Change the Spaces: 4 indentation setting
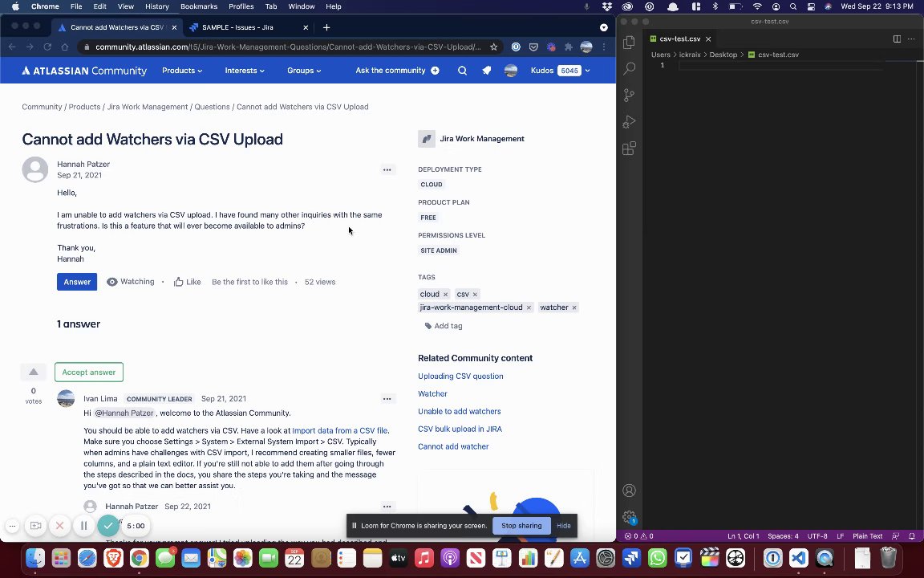The image size is (924, 578). 783,536
